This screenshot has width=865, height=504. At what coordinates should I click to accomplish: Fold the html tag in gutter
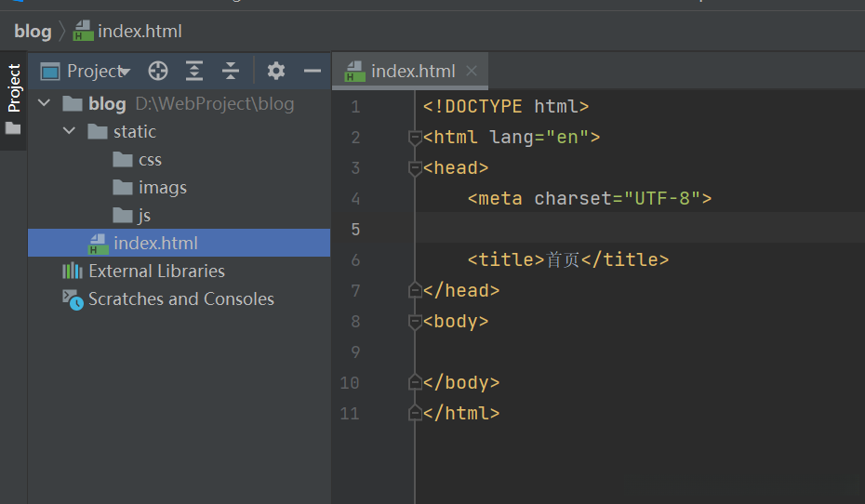pos(415,138)
